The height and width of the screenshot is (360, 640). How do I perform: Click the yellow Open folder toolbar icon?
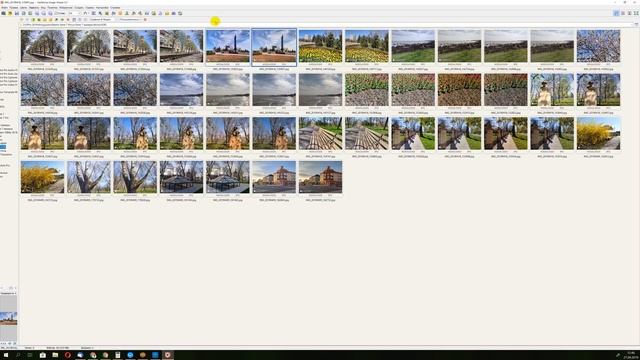(10, 13)
